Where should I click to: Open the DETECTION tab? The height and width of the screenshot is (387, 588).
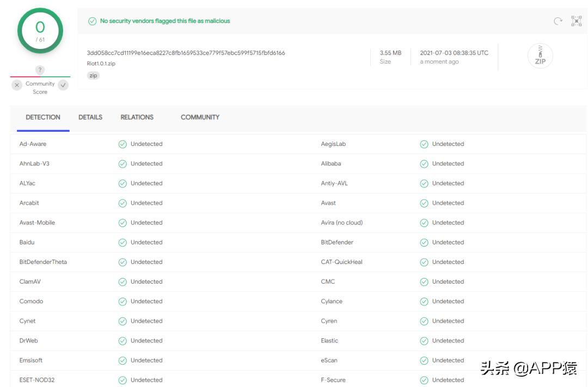tap(43, 117)
